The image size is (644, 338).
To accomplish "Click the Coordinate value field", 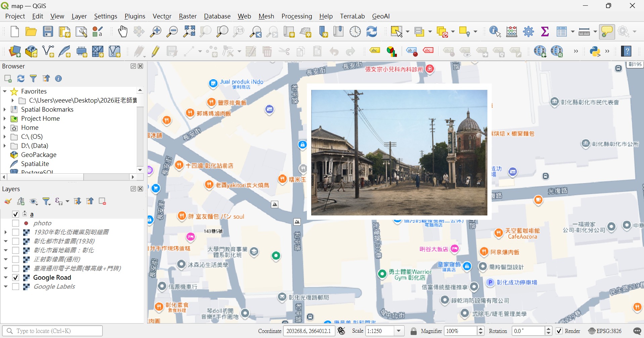I will tap(309, 331).
